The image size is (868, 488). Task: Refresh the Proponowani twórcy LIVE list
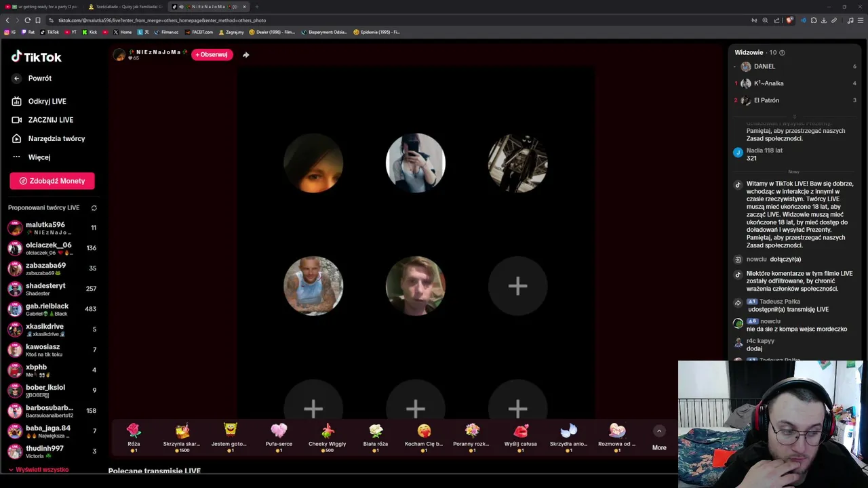click(x=94, y=208)
